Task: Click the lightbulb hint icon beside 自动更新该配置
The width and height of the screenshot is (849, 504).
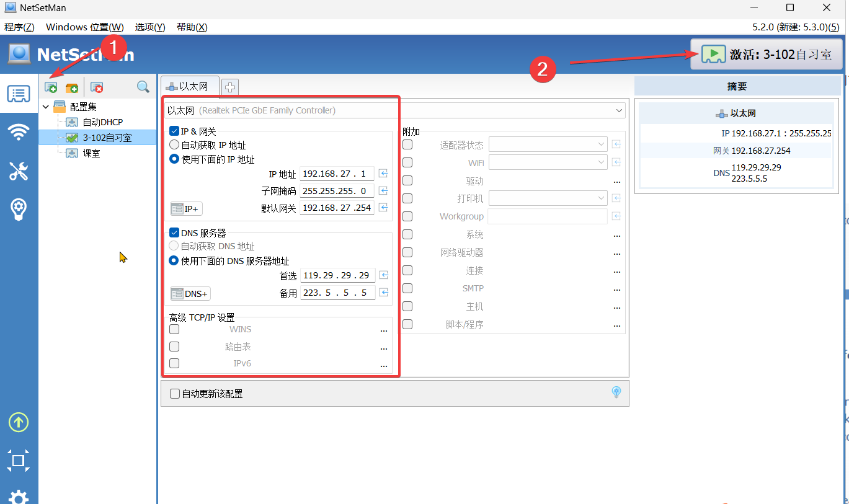Action: tap(616, 392)
